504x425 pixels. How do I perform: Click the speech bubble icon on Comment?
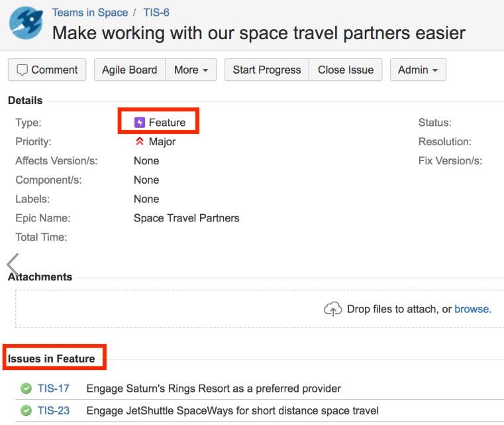22,70
